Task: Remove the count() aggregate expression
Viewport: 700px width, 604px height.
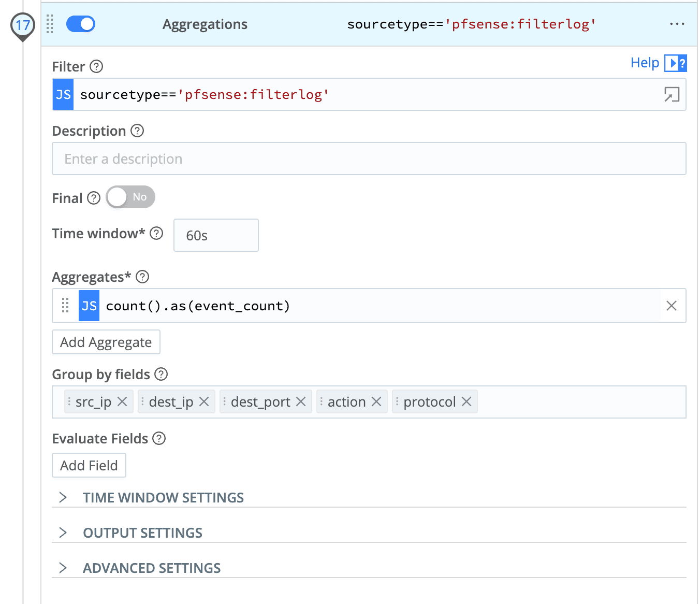Action: tap(672, 306)
